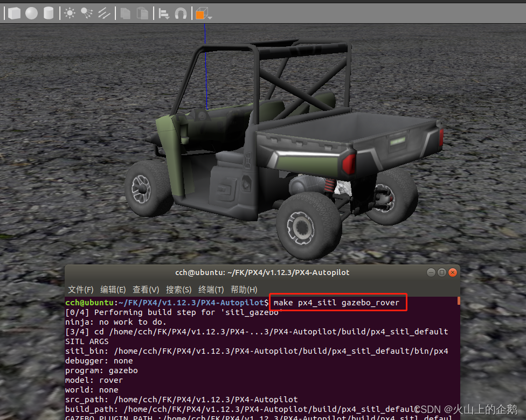The image size is (526, 420).
Task: Open the 搜索(S) menu in terminal
Action: click(178, 290)
